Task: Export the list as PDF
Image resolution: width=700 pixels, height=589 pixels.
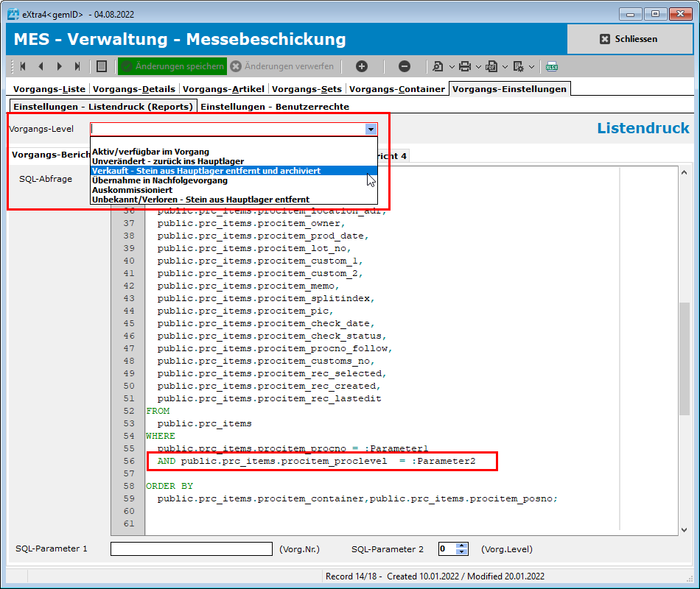Action: pos(491,66)
